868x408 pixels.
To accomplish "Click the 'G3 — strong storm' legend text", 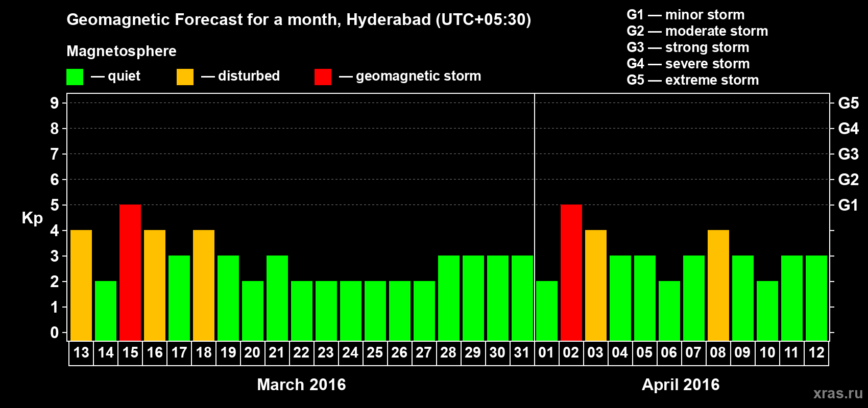I will (688, 47).
